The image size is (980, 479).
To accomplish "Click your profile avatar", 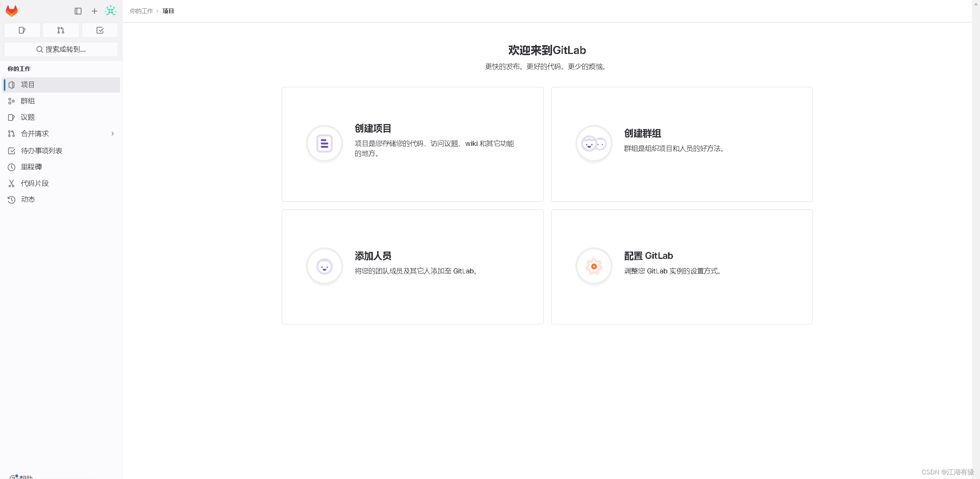I will (111, 11).
